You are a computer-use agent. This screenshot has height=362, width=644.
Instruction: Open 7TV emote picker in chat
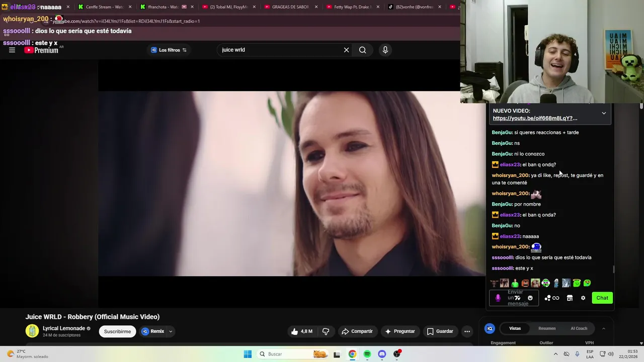(x=518, y=298)
